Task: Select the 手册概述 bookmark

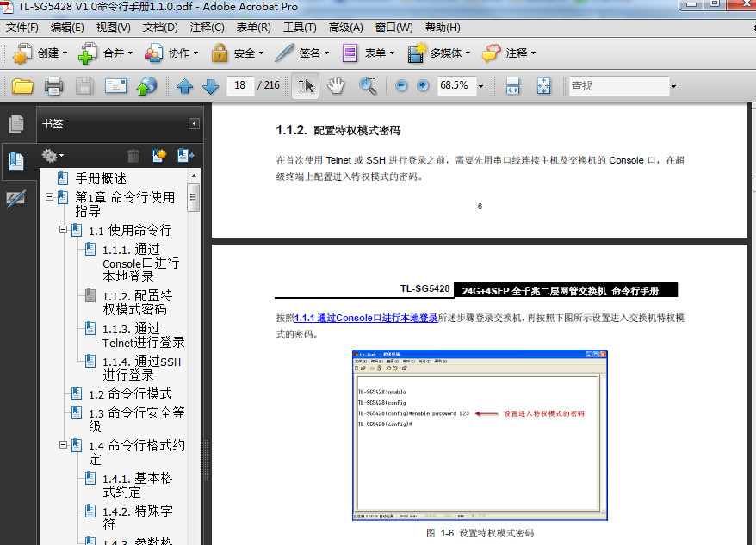Action: (x=101, y=178)
